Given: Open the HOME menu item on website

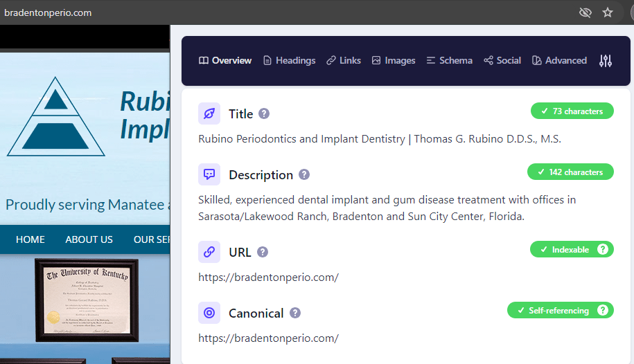Looking at the screenshot, I should pos(30,239).
